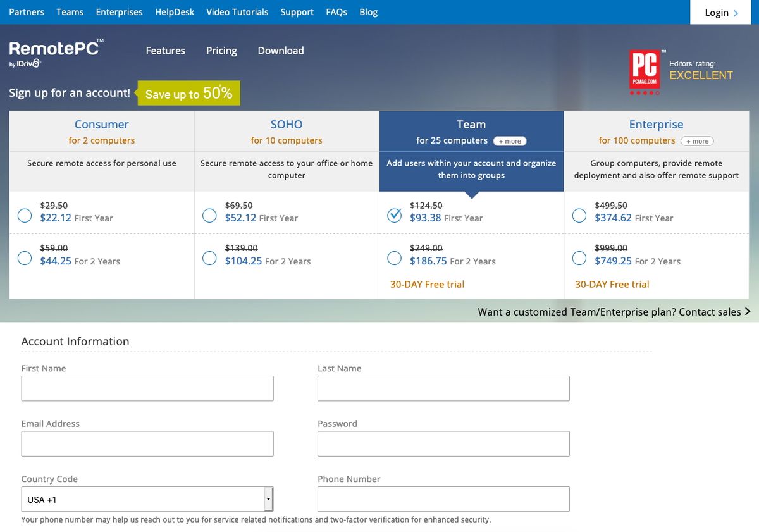
Task: Expand '+more' beside Team for 25 computers
Action: point(510,140)
